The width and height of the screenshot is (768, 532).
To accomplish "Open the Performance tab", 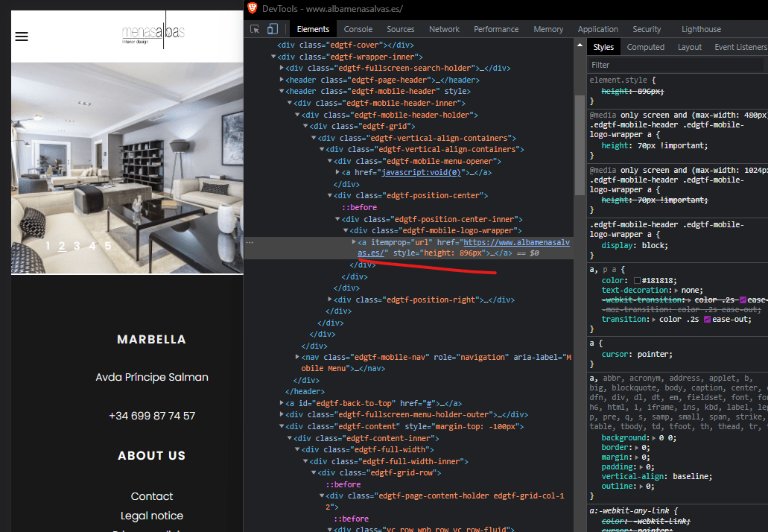I will click(x=496, y=29).
